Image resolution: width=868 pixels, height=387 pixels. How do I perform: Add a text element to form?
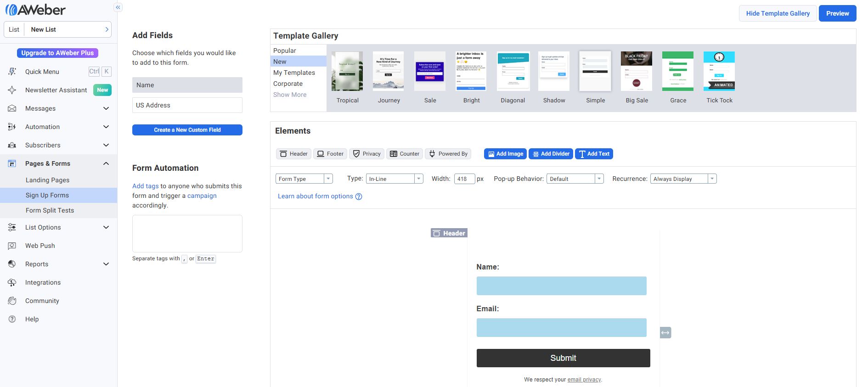594,154
